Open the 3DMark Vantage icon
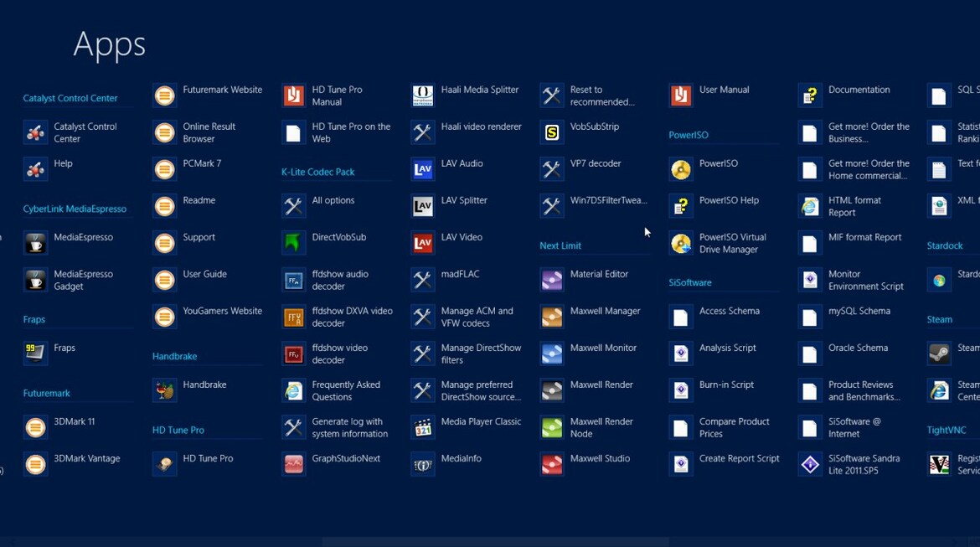 pos(36,464)
